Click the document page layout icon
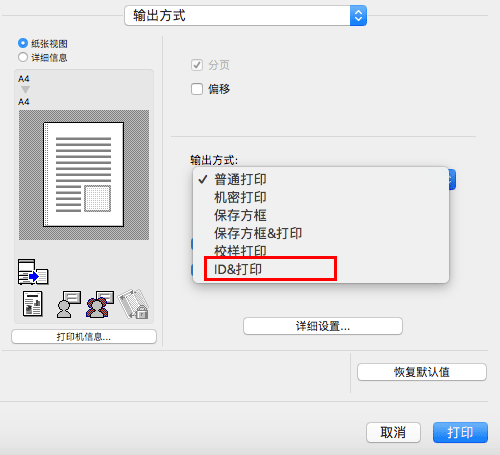Viewport: 500px width, 455px height. pyautogui.click(x=33, y=304)
